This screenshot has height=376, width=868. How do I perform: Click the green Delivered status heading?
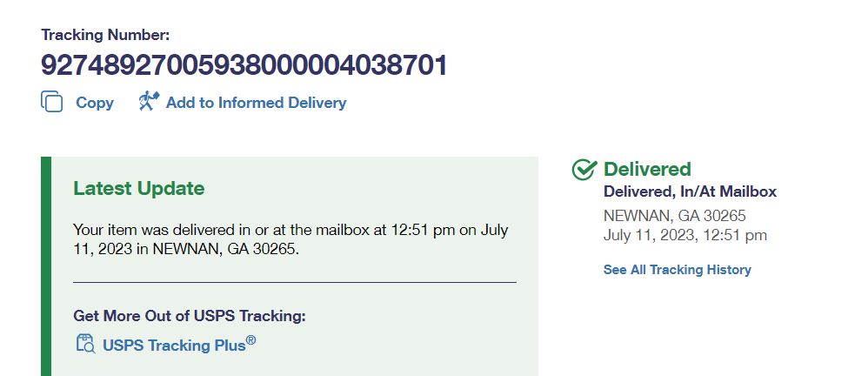[647, 169]
